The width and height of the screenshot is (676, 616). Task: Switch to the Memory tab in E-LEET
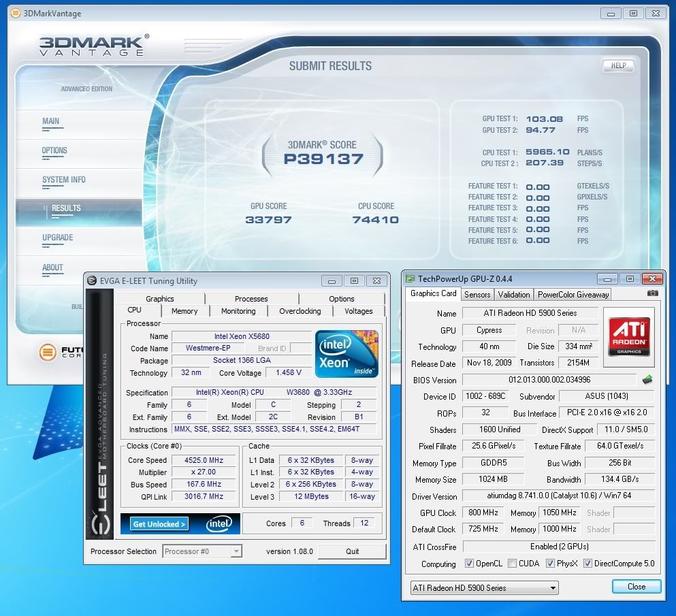pyautogui.click(x=184, y=311)
